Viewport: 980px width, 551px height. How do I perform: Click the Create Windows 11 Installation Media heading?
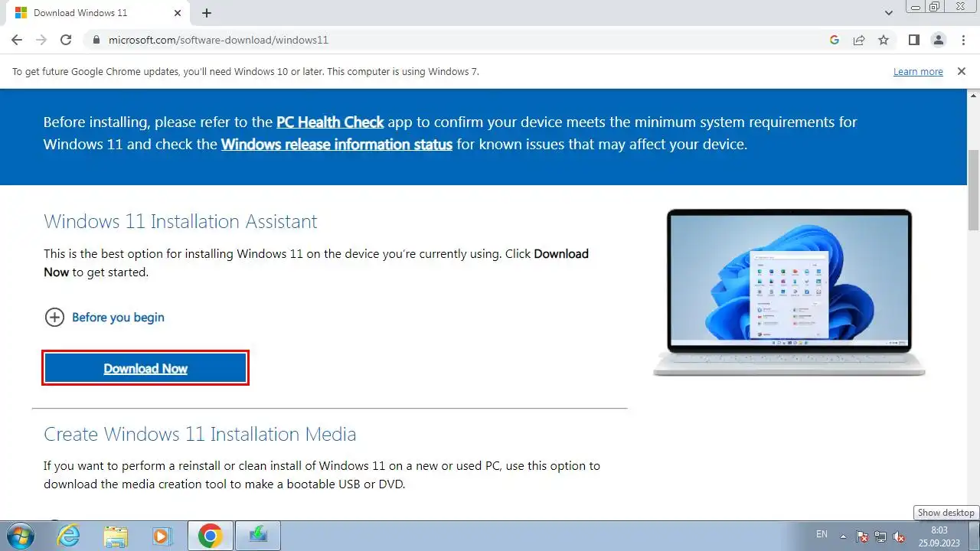200,434
